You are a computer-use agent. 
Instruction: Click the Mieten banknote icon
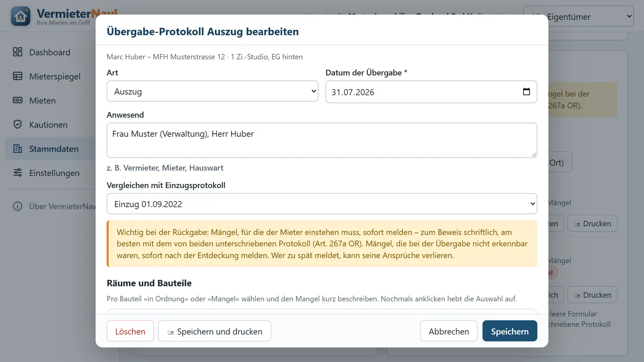[x=18, y=100]
